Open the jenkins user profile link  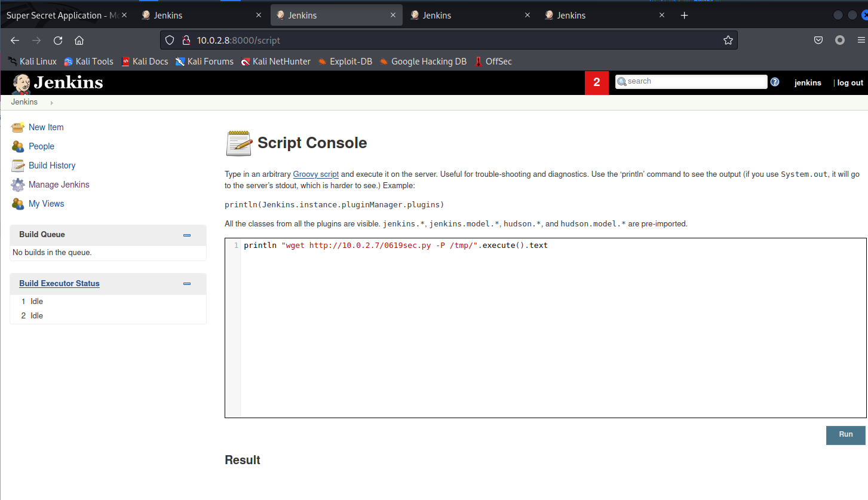(x=808, y=83)
